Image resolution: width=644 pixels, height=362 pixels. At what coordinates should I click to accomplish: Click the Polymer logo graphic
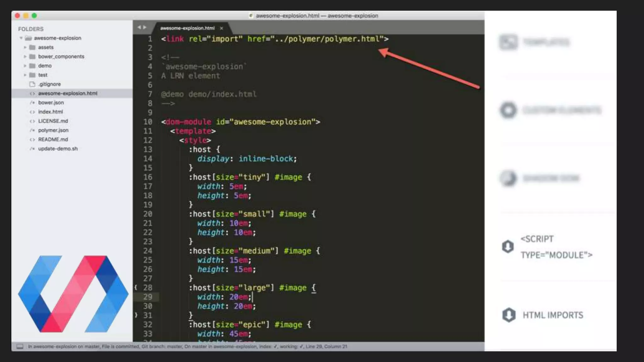pos(73,294)
